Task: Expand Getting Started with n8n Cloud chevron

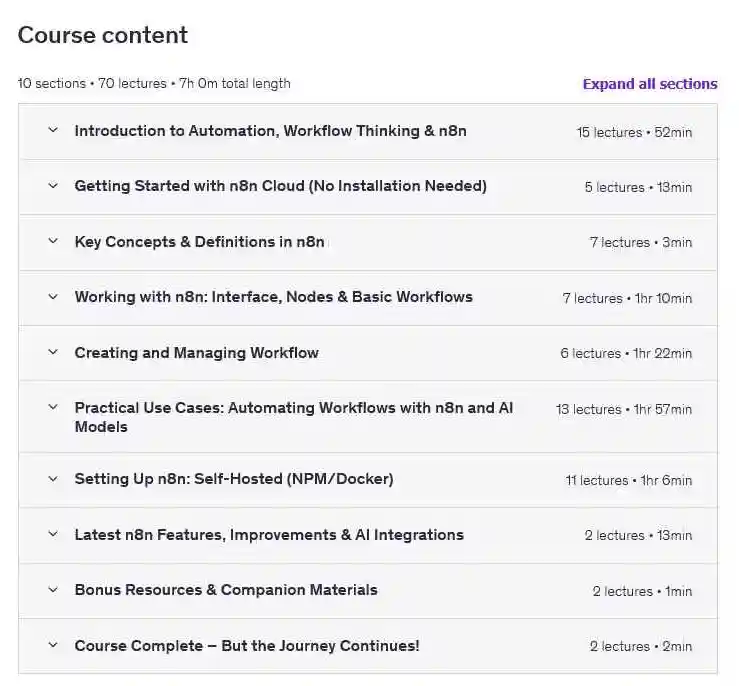Action: coord(53,185)
